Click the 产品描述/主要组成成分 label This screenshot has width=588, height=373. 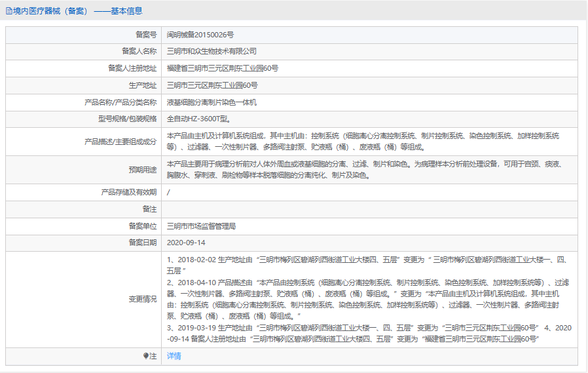pos(120,142)
